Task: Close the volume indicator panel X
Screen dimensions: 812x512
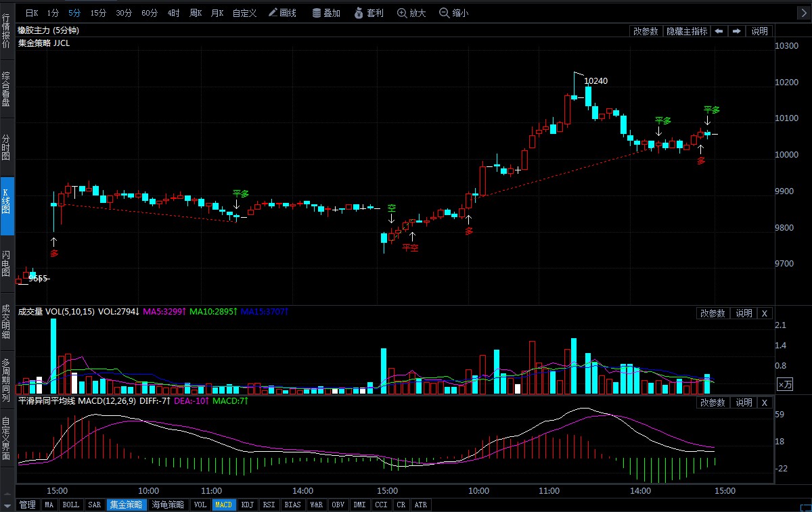Action: 764,313
